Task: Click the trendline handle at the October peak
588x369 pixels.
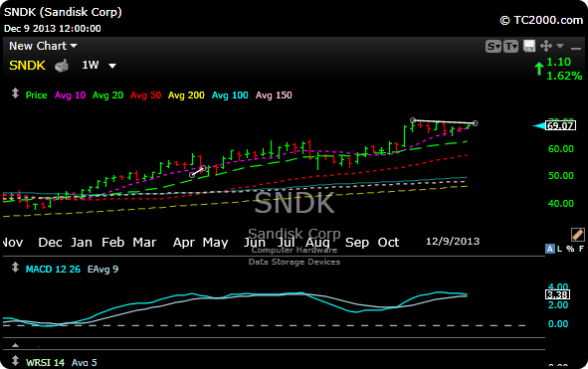Action: point(413,120)
